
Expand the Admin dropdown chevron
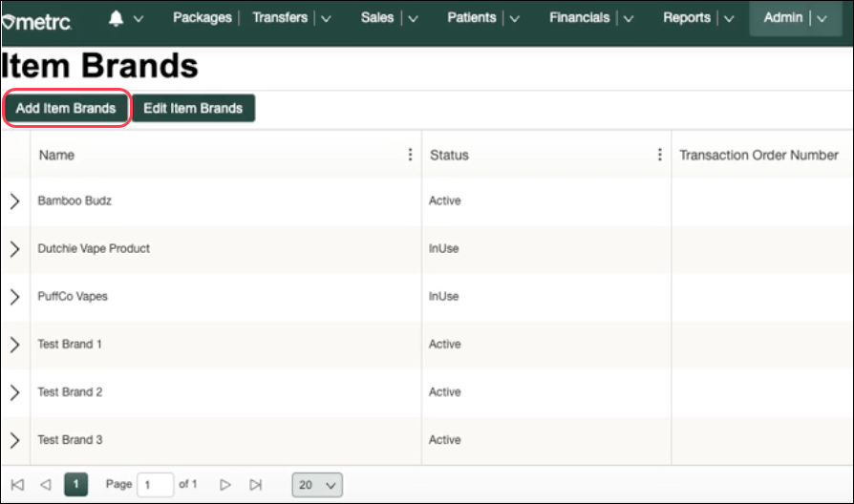click(822, 18)
